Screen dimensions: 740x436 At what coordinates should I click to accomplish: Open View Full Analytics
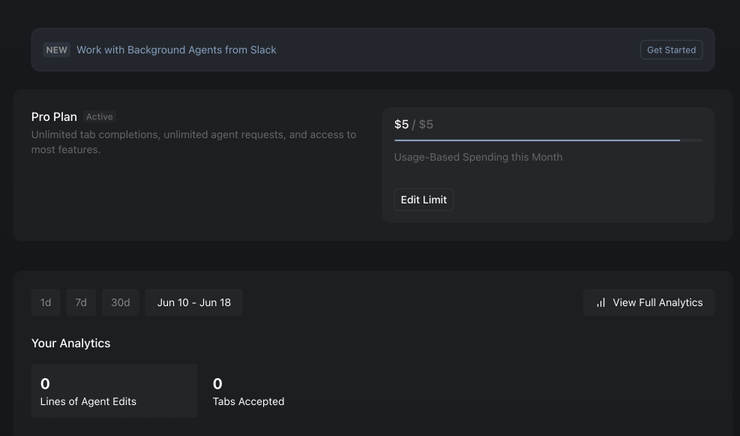(x=649, y=302)
